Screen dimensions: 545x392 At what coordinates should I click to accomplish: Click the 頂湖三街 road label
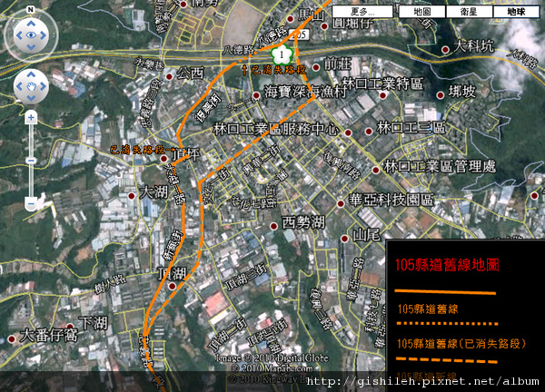click(246, 276)
